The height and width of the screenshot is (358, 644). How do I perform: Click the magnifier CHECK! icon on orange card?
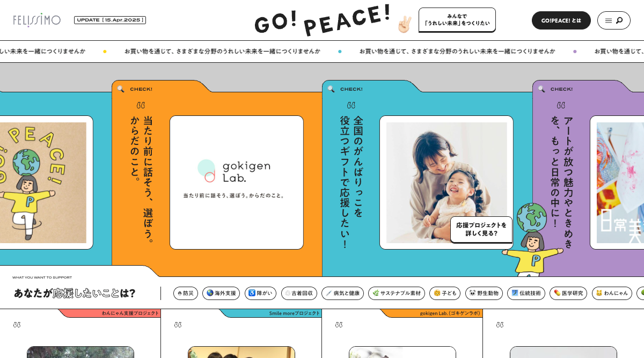coord(121,89)
